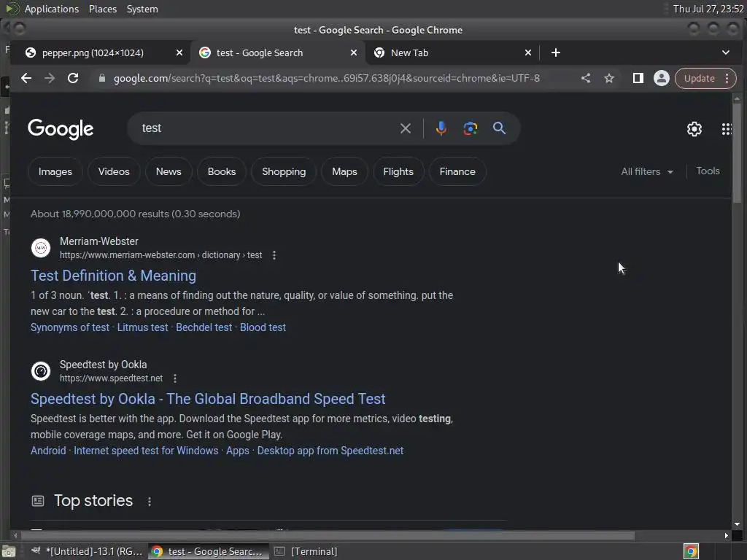
Task: Filter results by Books
Action: click(x=222, y=171)
